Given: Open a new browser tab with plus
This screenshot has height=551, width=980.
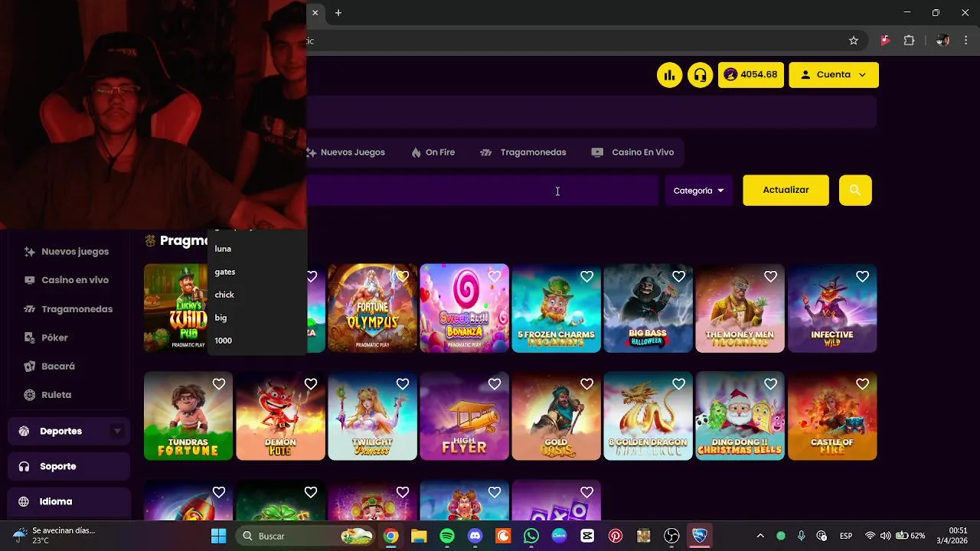Looking at the screenshot, I should pos(338,13).
